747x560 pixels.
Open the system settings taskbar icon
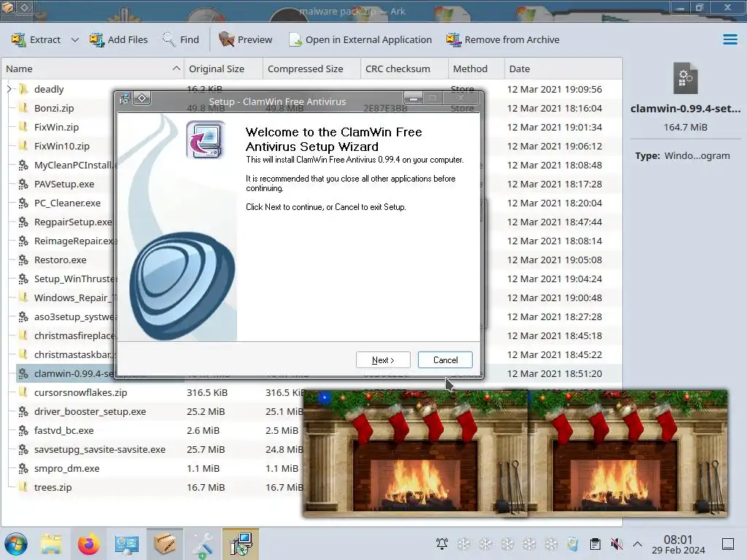(127, 544)
